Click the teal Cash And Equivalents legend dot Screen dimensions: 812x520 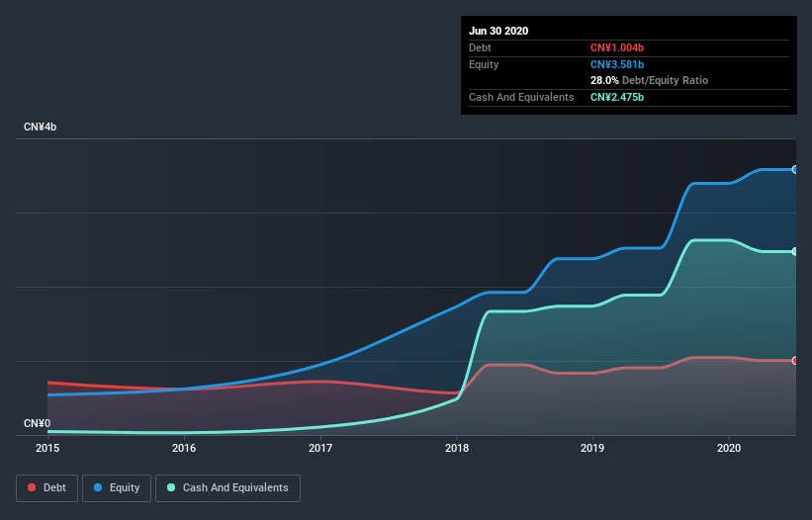point(171,487)
